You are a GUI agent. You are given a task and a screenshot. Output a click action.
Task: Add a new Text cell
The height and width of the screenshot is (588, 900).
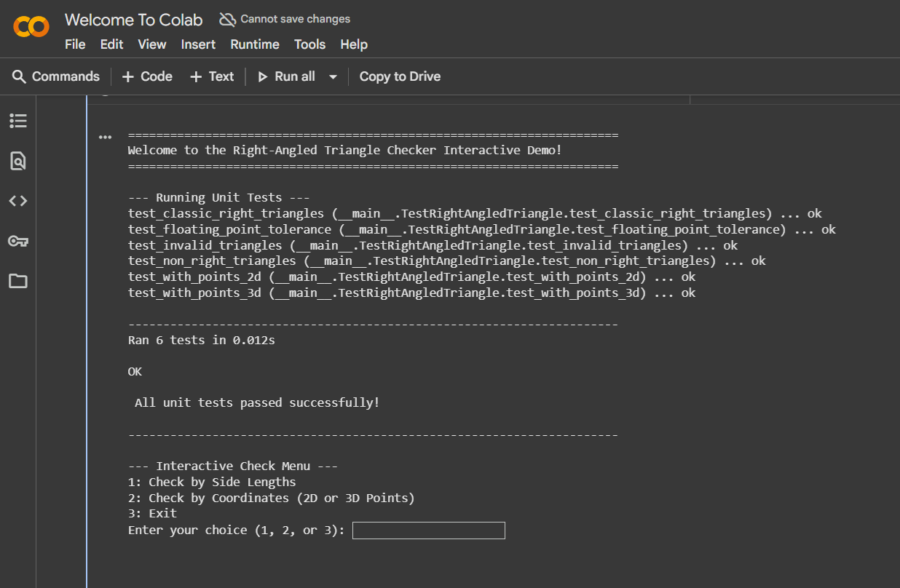212,76
